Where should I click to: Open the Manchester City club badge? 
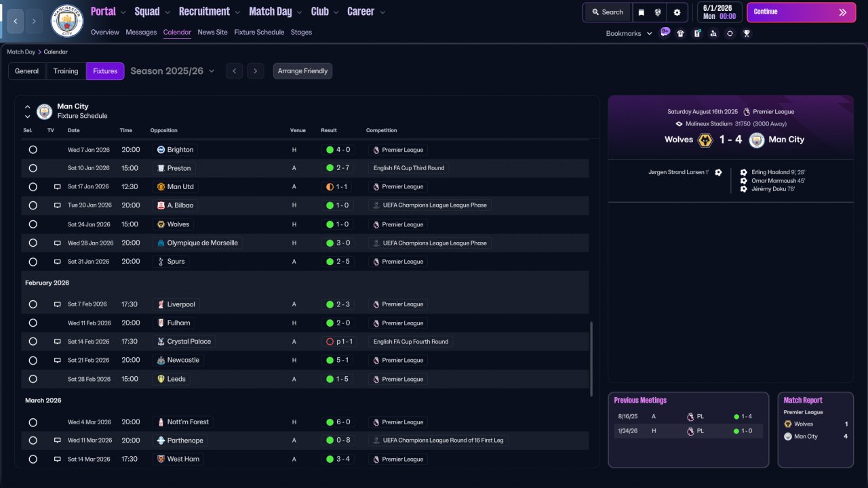click(67, 21)
